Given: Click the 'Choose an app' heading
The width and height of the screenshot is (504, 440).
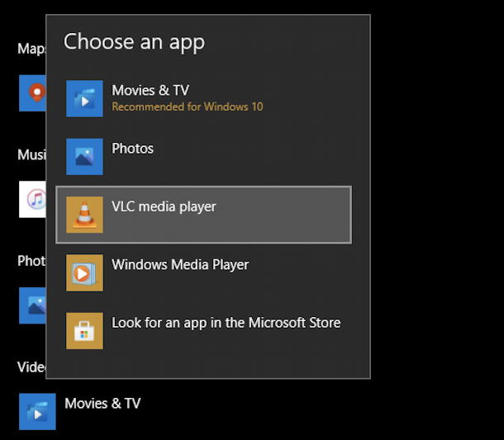Looking at the screenshot, I should [134, 42].
